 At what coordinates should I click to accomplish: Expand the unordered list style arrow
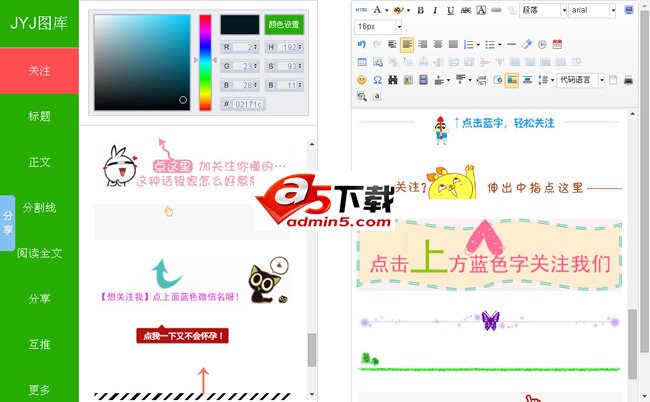(500, 44)
